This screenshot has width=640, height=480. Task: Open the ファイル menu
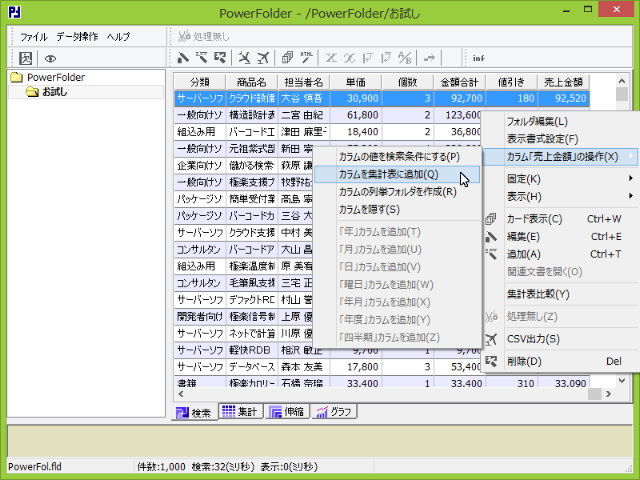coord(34,37)
